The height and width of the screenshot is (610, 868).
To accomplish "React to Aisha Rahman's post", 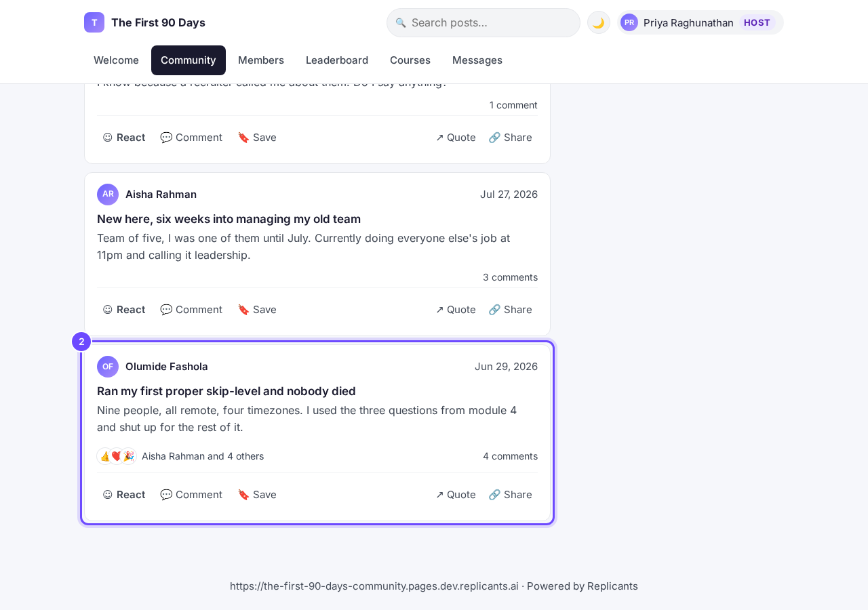I will click(124, 310).
